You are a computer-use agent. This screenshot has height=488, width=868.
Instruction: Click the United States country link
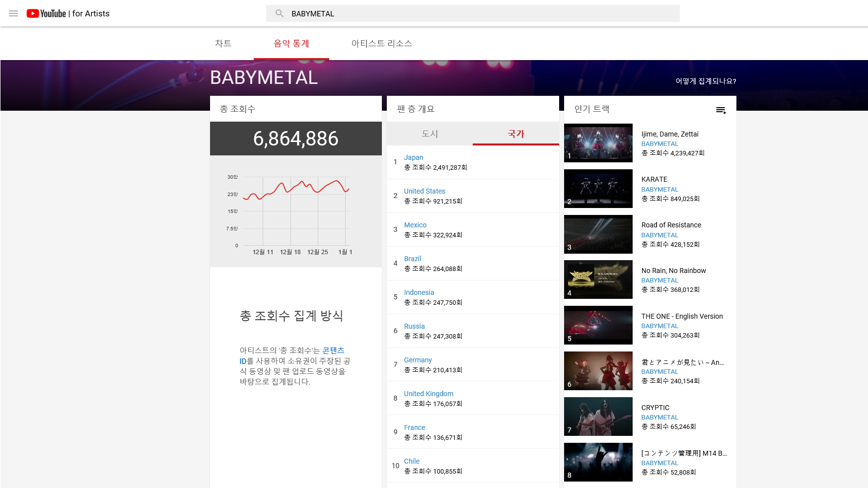tap(425, 191)
